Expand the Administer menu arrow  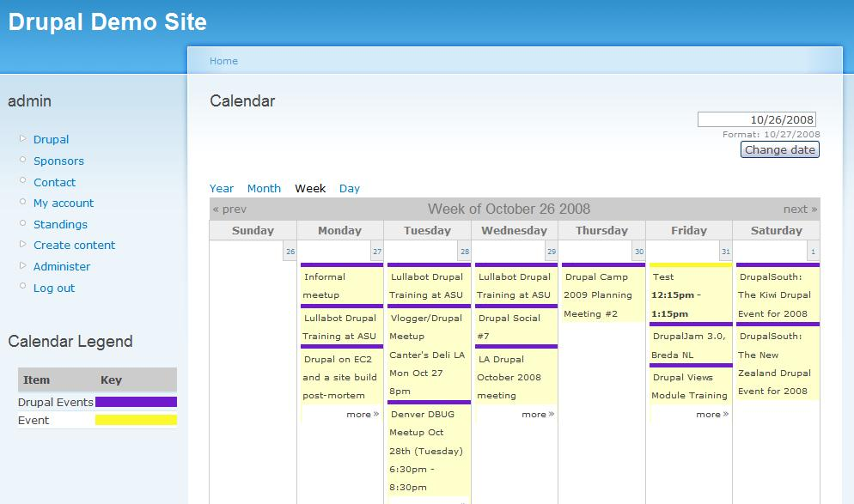tap(23, 266)
